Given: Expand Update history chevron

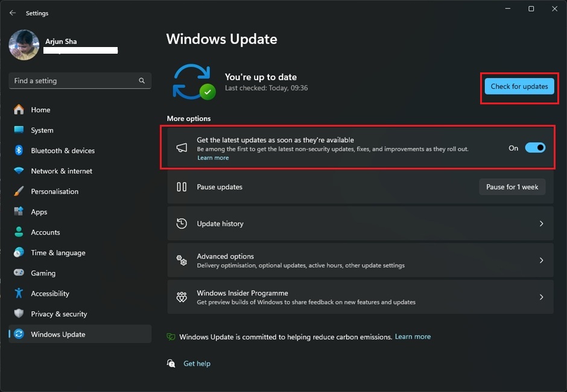Looking at the screenshot, I should (x=541, y=224).
